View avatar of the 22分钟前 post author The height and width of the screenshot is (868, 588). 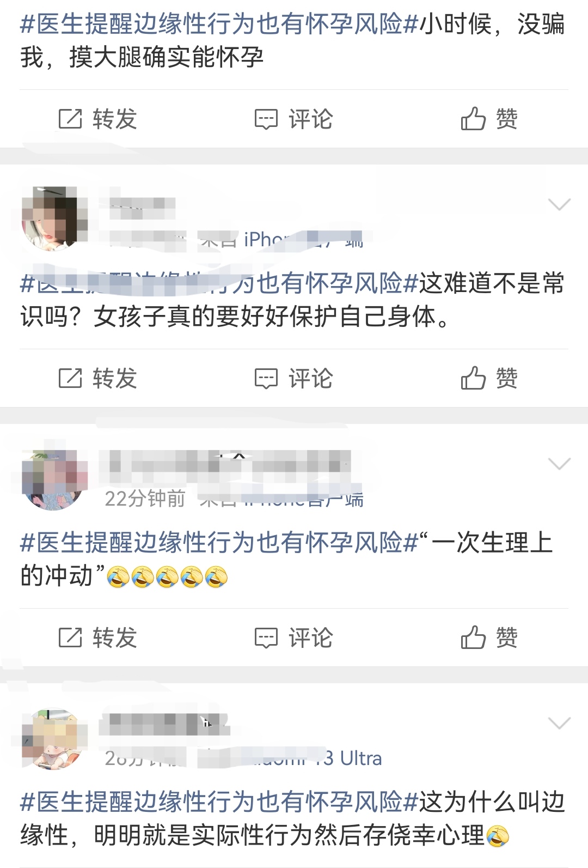coord(54,478)
